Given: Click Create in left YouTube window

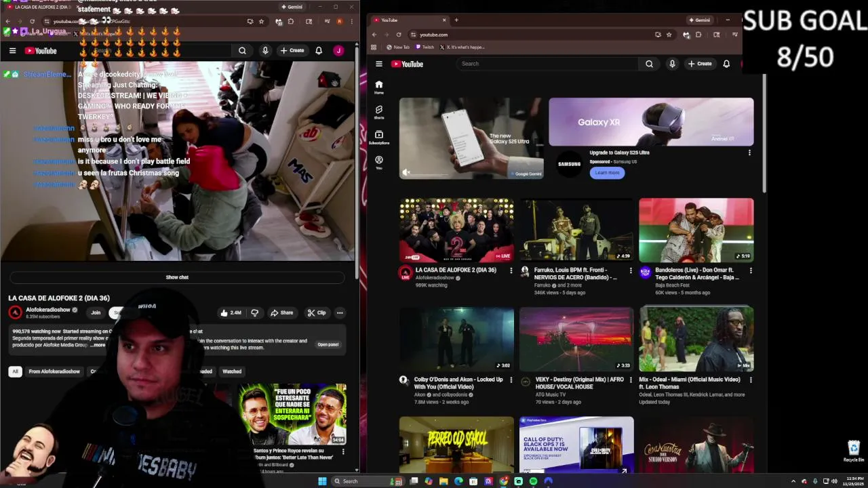Looking at the screenshot, I should click(x=292, y=51).
